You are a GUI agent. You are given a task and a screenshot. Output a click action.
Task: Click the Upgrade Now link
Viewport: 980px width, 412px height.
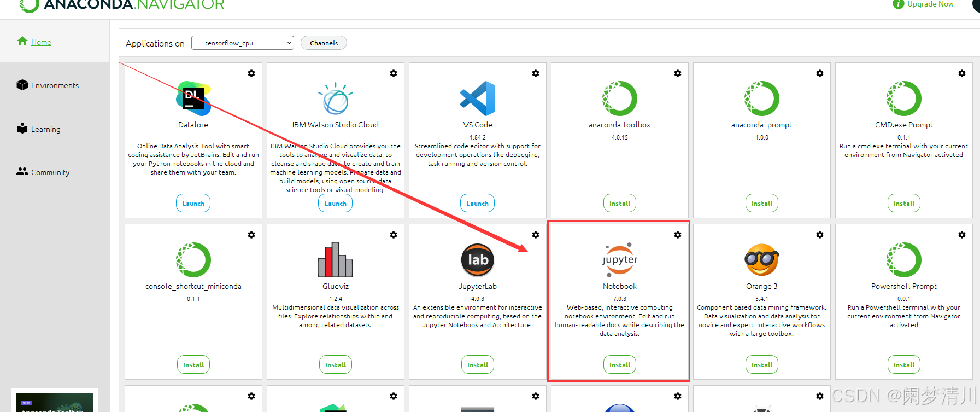point(930,4)
